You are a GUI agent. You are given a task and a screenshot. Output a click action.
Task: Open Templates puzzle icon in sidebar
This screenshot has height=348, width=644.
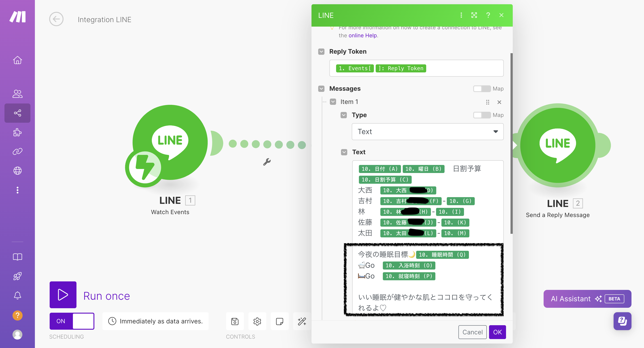coord(17,132)
